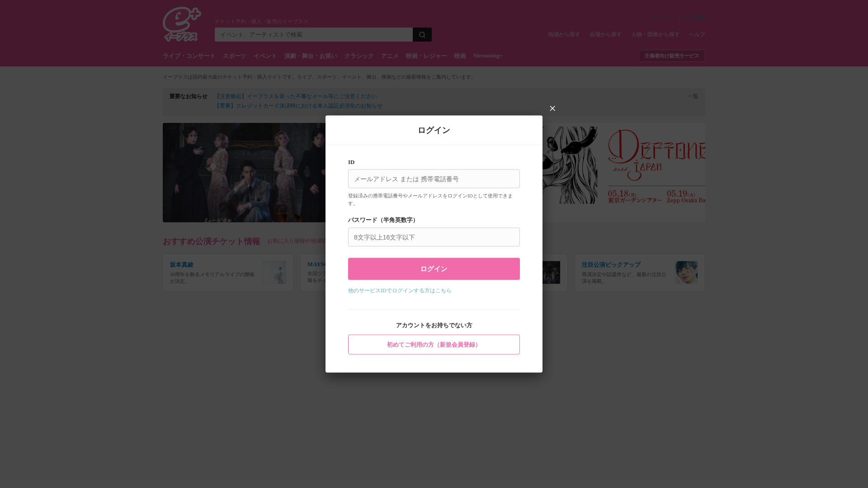The image size is (868, 488).
Task: Open 【重要】 credit card authentication notice link
Action: click(x=298, y=106)
